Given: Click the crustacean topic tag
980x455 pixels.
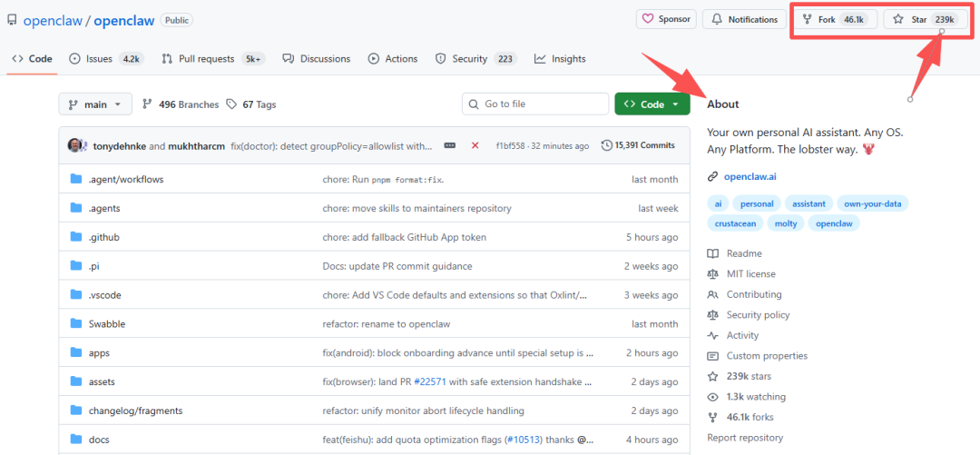Looking at the screenshot, I should 734,223.
